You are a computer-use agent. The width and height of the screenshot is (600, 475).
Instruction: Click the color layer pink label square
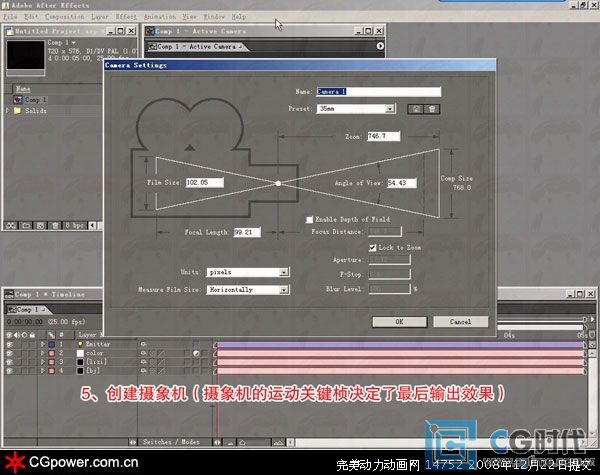[52, 353]
